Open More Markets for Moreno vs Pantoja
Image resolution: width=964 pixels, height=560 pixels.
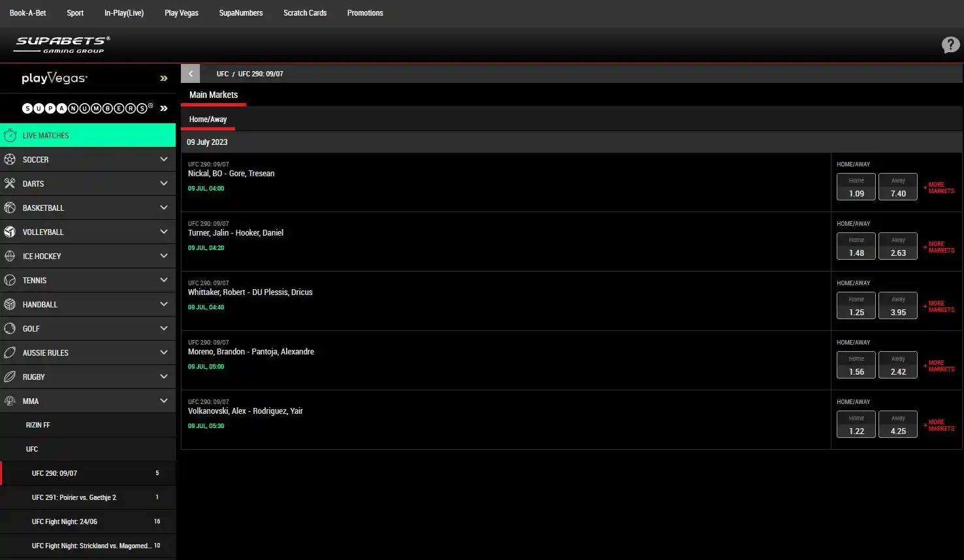click(x=939, y=366)
